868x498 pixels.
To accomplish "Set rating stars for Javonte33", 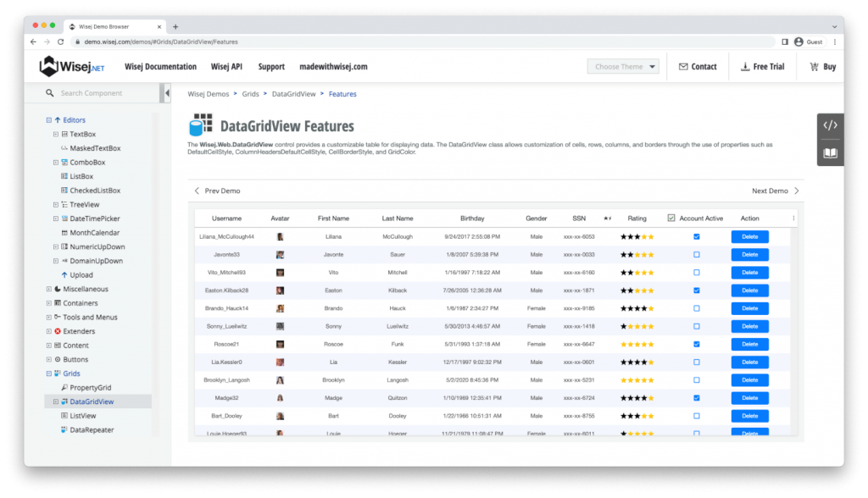I will click(637, 255).
